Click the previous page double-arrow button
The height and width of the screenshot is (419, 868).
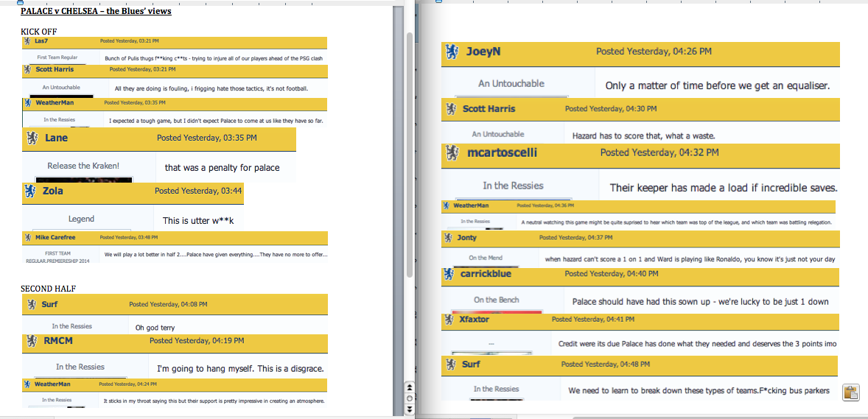click(x=409, y=388)
